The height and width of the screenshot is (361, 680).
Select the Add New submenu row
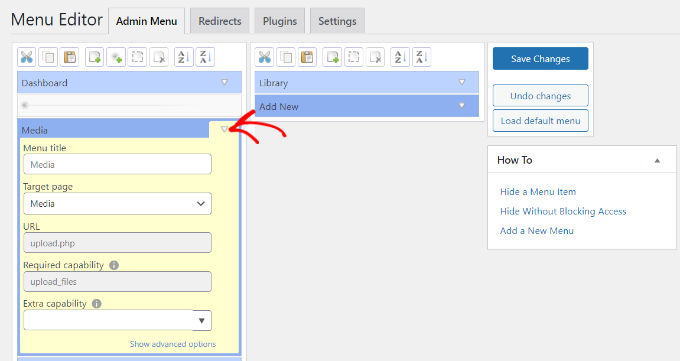click(367, 106)
